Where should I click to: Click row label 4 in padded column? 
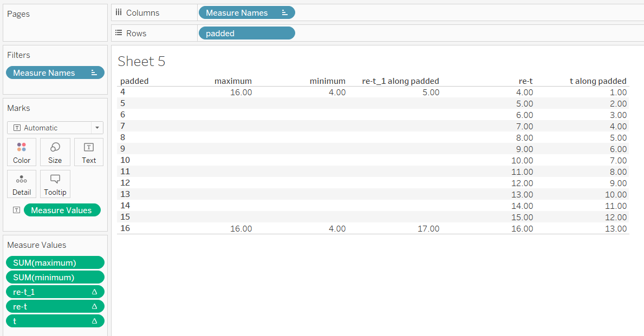[122, 92]
